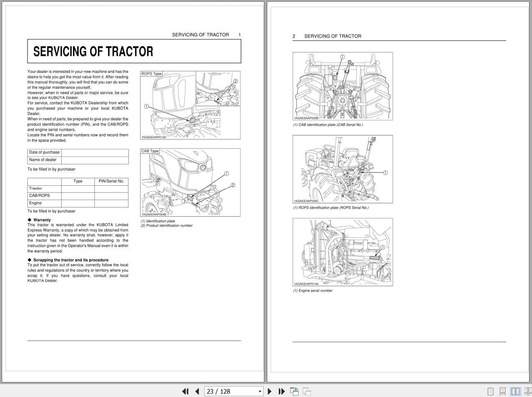The height and width of the screenshot is (397, 532).
Task: Go to the previous page with the back arrow
Action: click(x=197, y=391)
